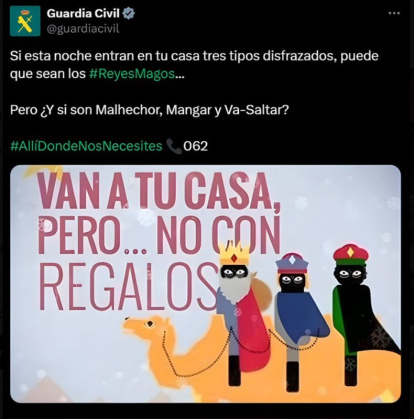This screenshot has height=419, width=414.
Task: Click the telephone emoji before 062
Action: click(173, 146)
